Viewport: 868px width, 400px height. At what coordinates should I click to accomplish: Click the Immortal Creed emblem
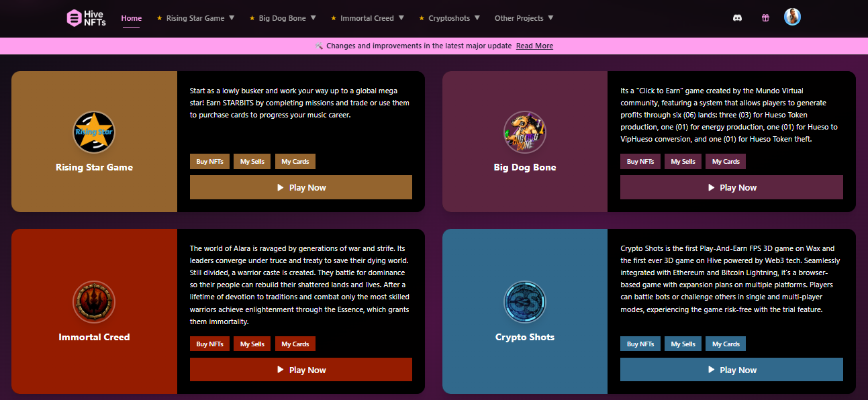94,302
